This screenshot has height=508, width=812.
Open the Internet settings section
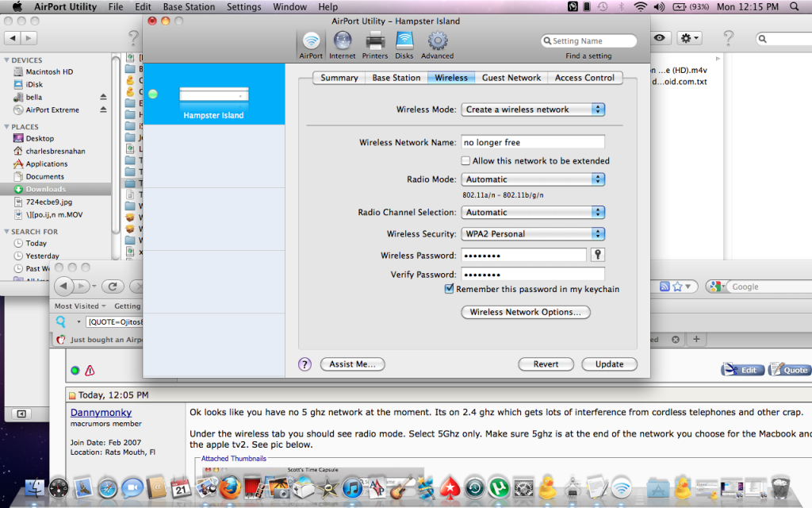point(343,45)
